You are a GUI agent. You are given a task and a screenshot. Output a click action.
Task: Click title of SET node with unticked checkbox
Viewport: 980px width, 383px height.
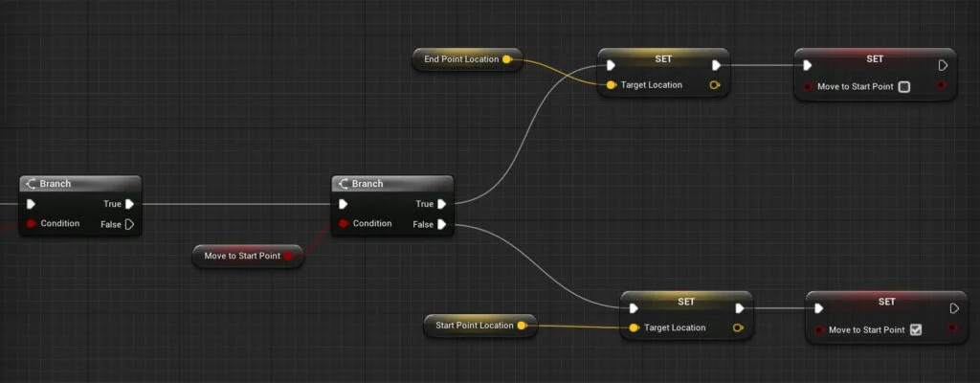tap(875, 58)
